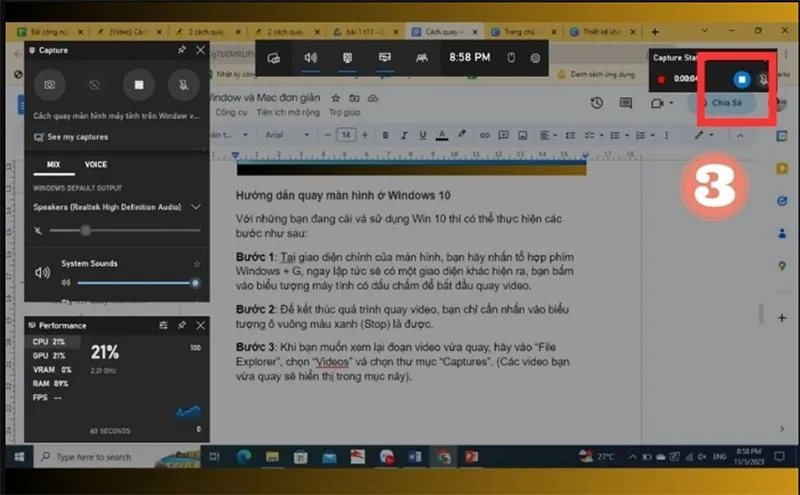Pin the Capture widget

(x=182, y=50)
